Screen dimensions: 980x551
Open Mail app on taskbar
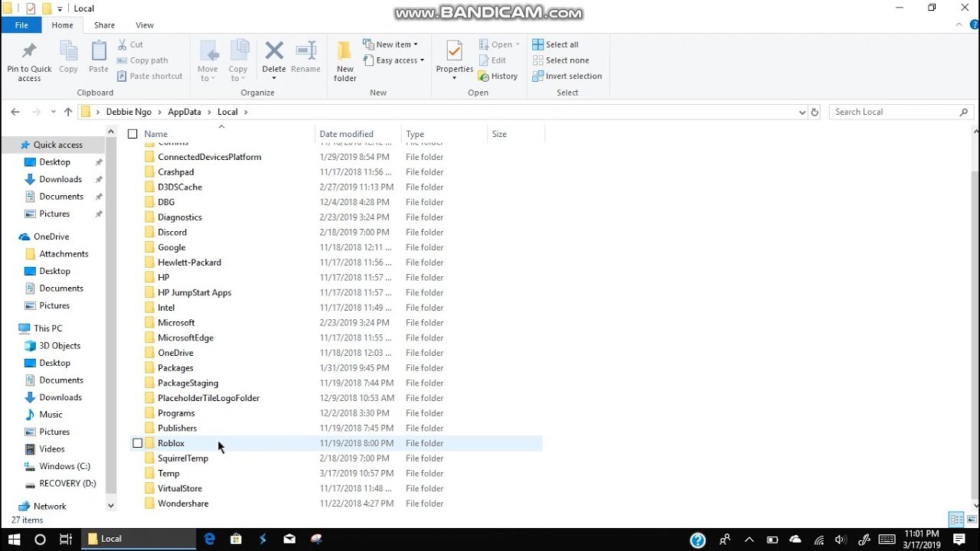pyautogui.click(x=289, y=539)
